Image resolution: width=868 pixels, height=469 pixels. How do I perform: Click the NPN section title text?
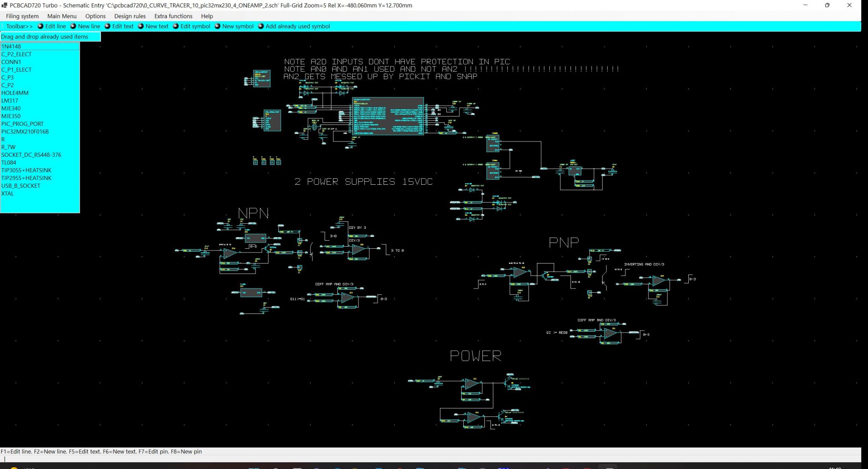point(253,213)
